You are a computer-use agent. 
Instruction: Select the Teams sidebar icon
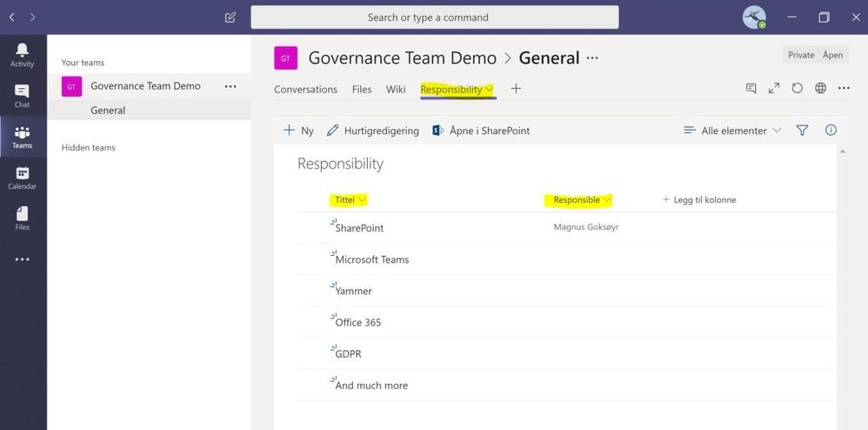click(22, 137)
